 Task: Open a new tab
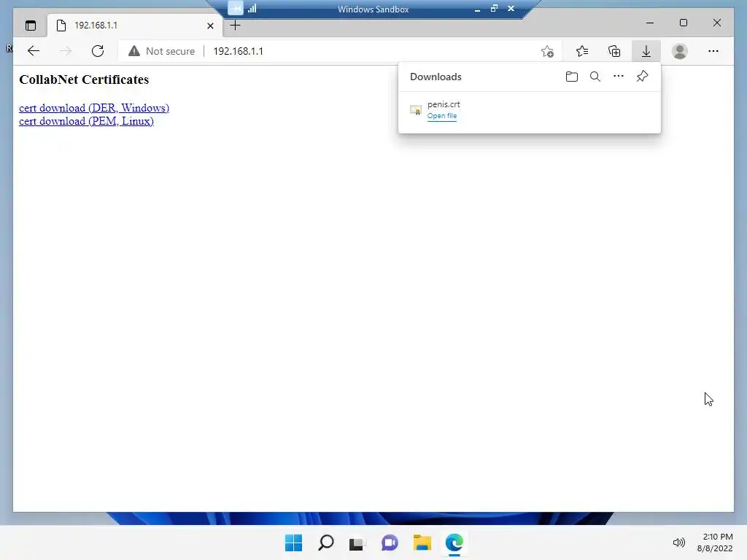(x=236, y=26)
